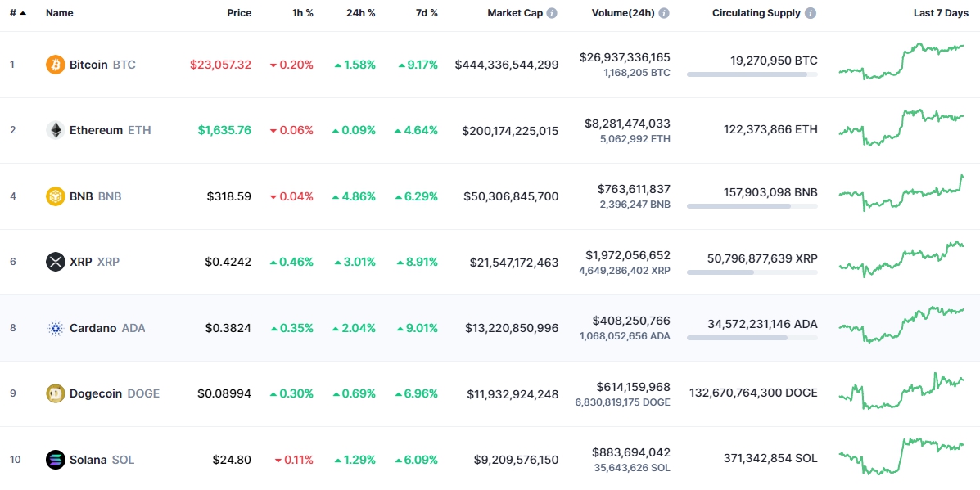Click Cardano's market cap $13,220,850,996
980x490 pixels.
coord(512,328)
